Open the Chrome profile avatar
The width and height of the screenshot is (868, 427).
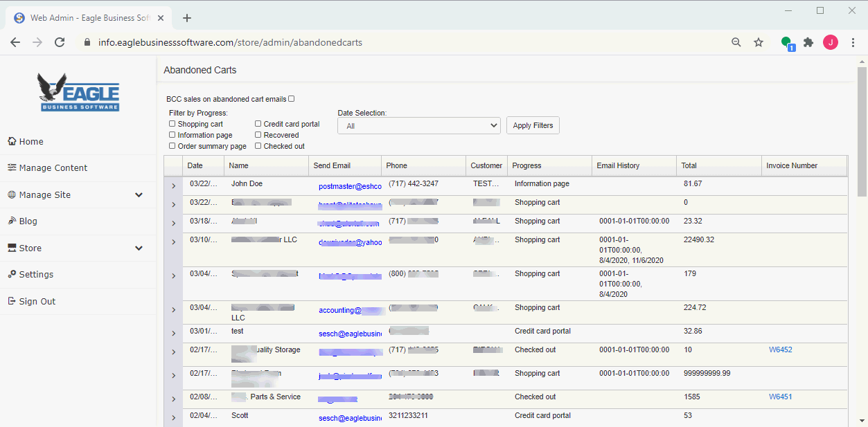[x=830, y=42]
